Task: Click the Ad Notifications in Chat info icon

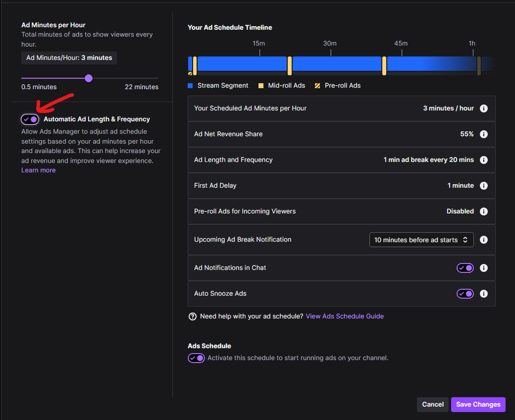Action: [x=484, y=268]
